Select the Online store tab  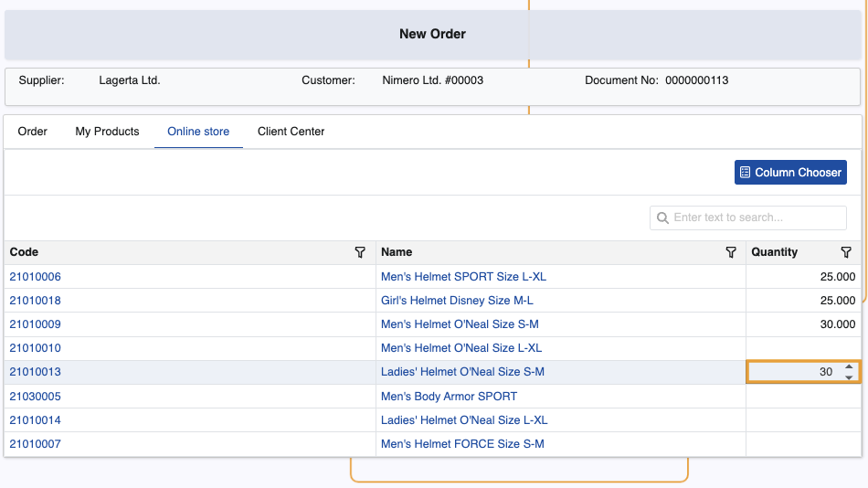coord(198,132)
